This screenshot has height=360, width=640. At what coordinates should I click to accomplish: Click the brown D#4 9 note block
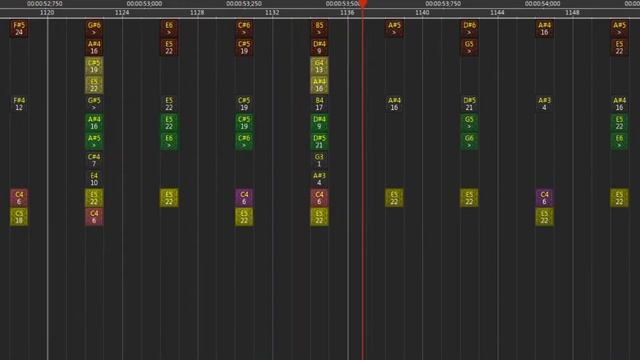tap(319, 47)
